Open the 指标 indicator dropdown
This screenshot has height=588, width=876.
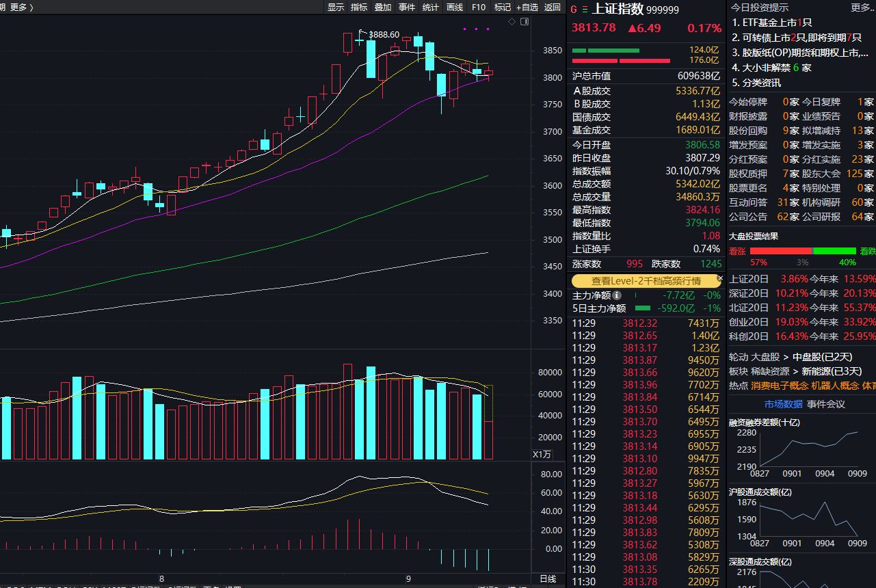359,8
